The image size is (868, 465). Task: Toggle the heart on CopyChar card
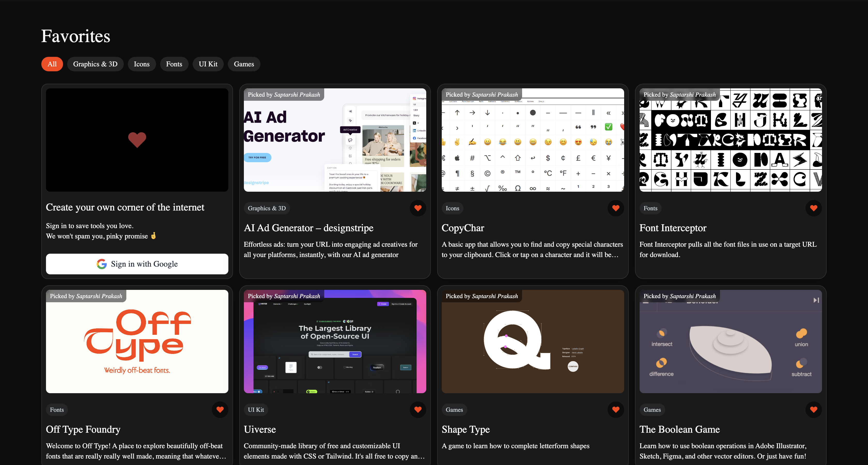616,208
